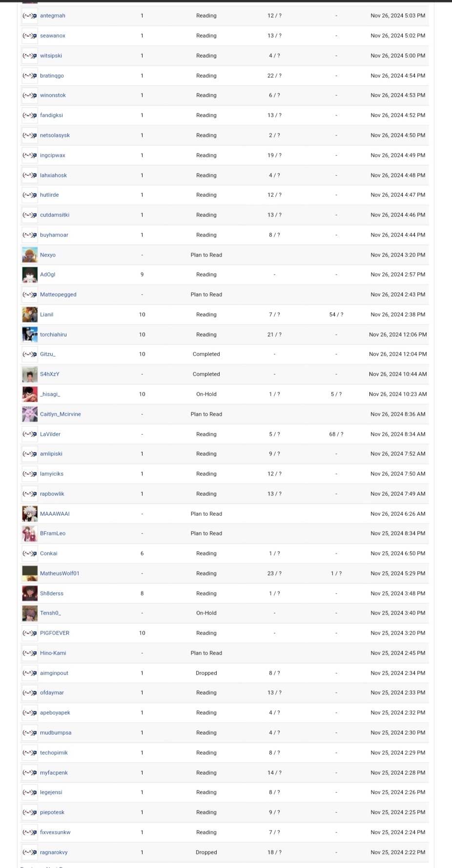Open Tensh0_'s profile link
Viewport: 452px width, 868px height.
pos(50,613)
